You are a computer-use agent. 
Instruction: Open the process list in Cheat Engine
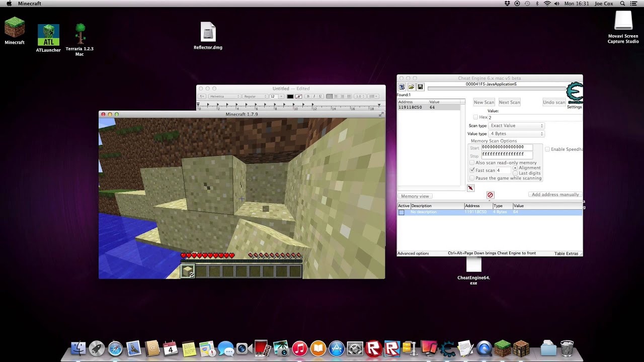402,87
